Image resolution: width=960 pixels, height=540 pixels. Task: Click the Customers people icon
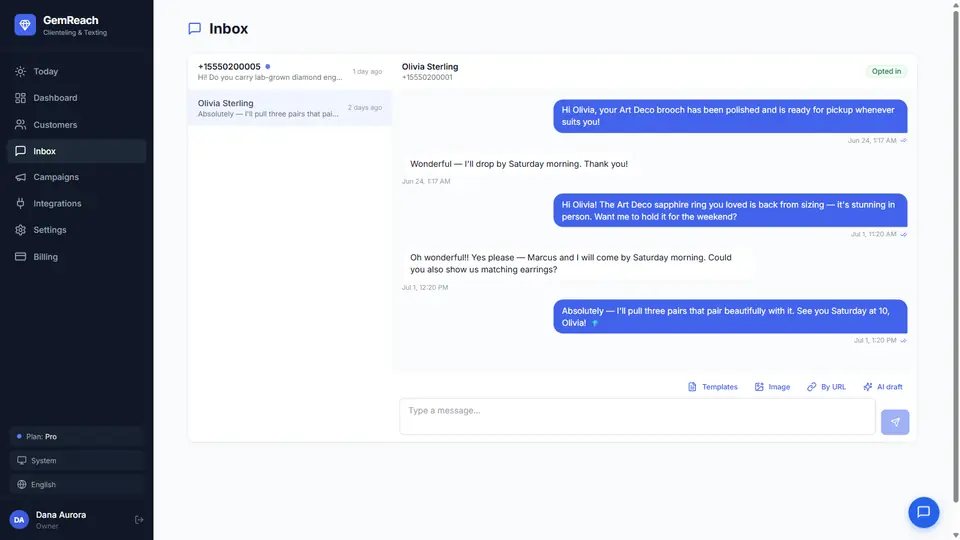pyautogui.click(x=20, y=125)
